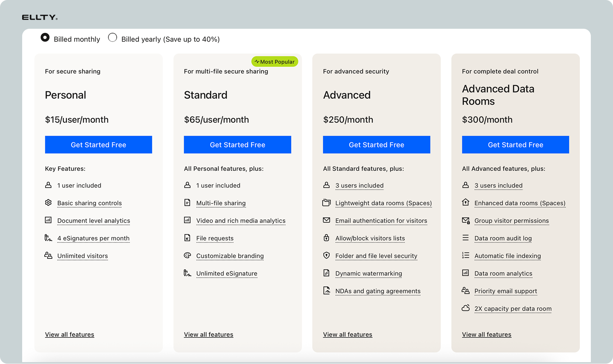Screen dimensions: 613x364
Task: Select the Billed yearly radio option
Action: pyautogui.click(x=113, y=38)
